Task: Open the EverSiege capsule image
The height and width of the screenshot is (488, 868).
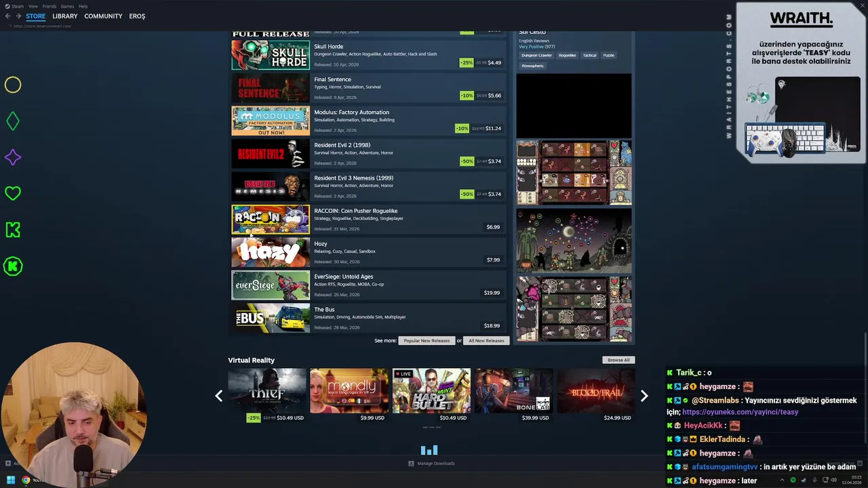Action: point(271,285)
